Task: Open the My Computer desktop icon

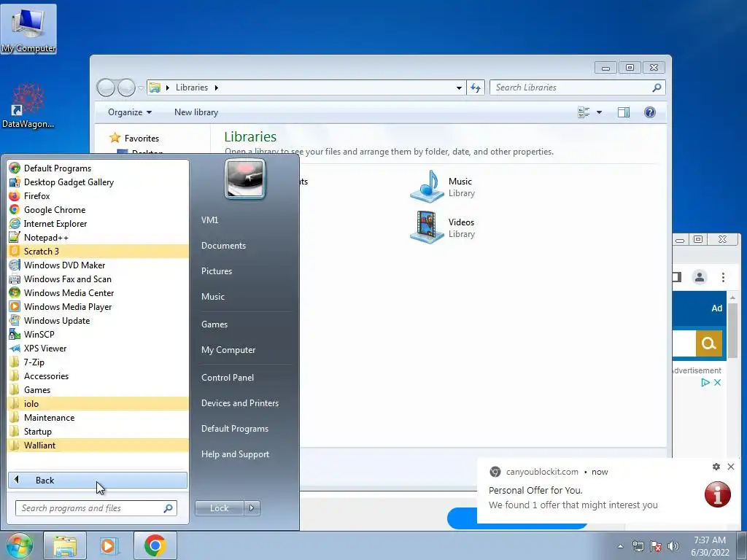Action: [x=28, y=29]
